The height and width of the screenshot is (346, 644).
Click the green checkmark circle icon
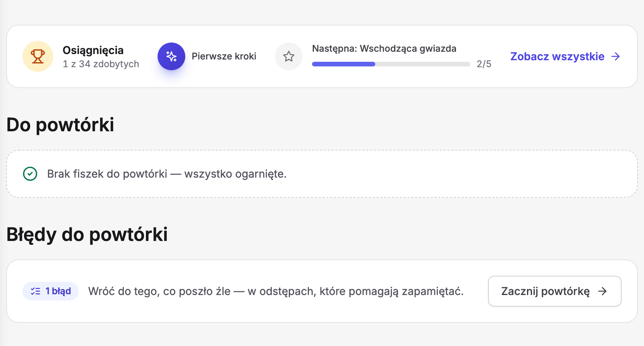30,174
